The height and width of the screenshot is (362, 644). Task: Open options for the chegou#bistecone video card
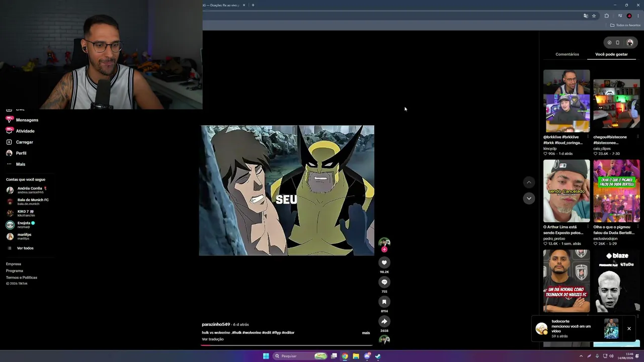coord(637,137)
